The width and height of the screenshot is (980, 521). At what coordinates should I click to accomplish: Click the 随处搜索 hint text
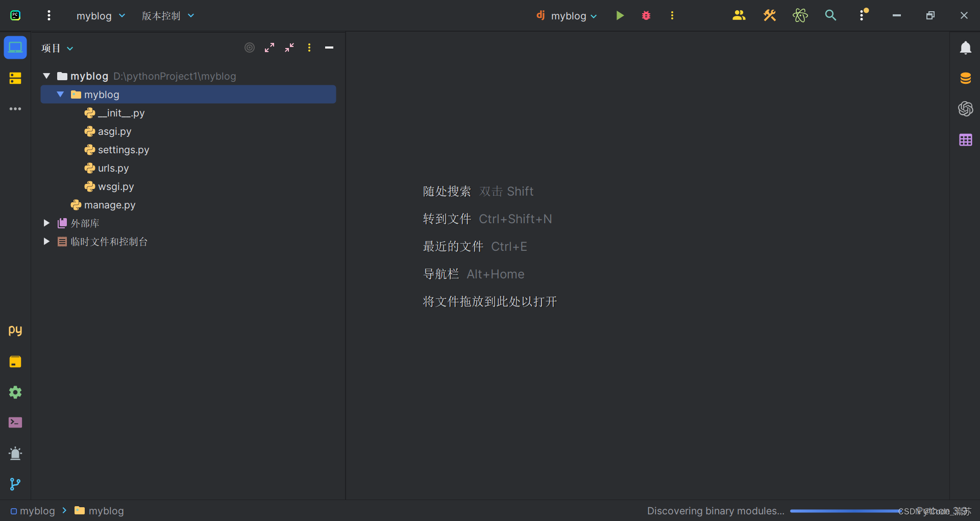click(447, 192)
